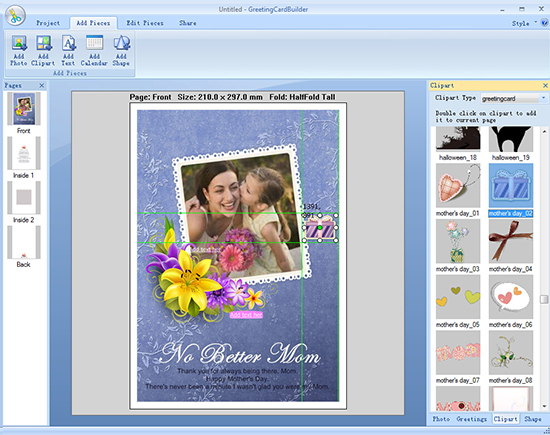The image size is (550, 435).
Task: Pick the halloween_18 clipart
Action: [x=458, y=139]
